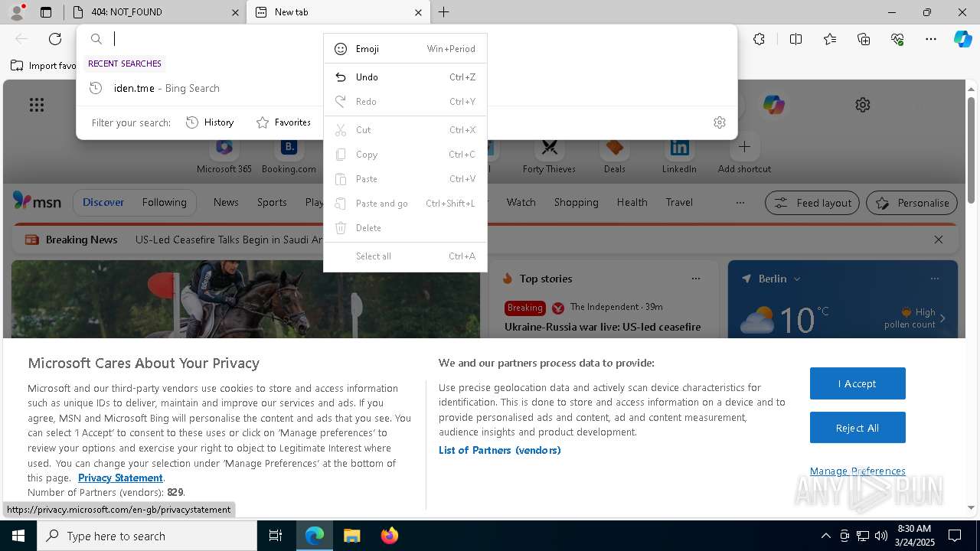This screenshot has width=980, height=551.
Task: Switch to the 404: NOT_FOUND tab
Action: point(155,12)
